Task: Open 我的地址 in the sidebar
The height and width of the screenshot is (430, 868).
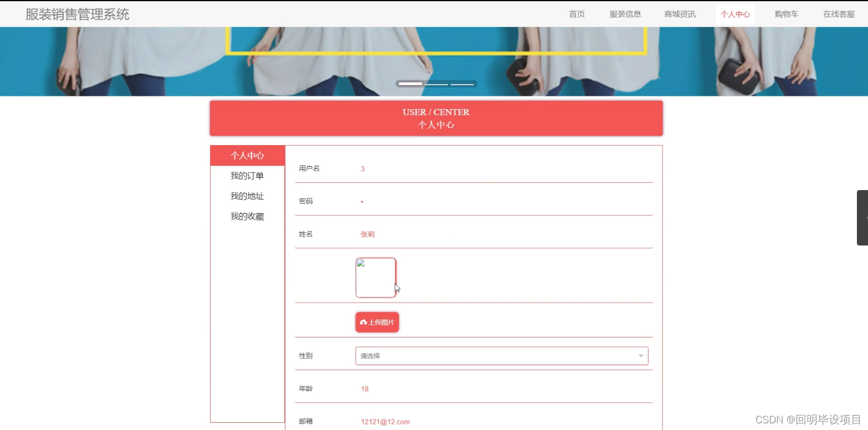Action: (x=247, y=196)
